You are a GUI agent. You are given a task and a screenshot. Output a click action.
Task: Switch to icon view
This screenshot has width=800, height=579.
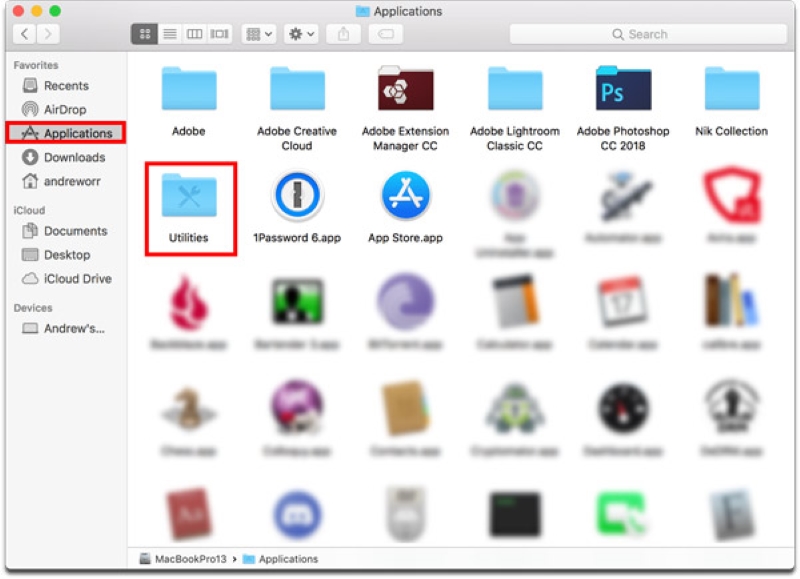coord(144,34)
